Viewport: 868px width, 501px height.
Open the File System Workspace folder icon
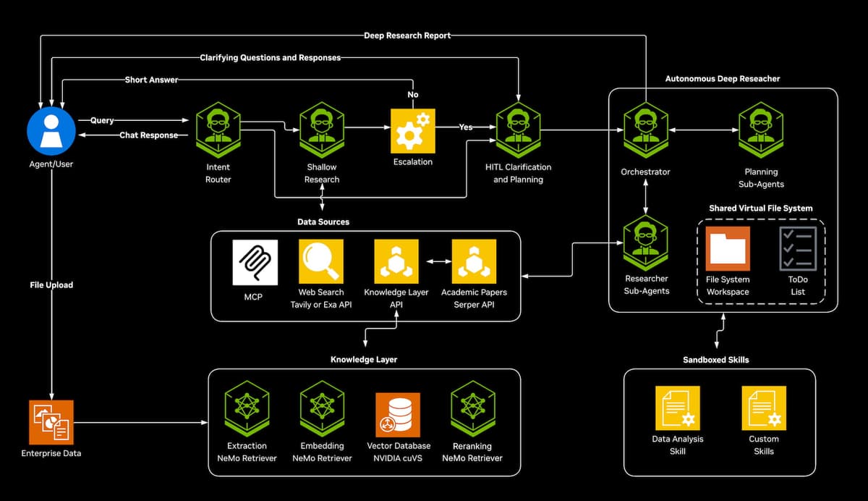[x=728, y=249]
